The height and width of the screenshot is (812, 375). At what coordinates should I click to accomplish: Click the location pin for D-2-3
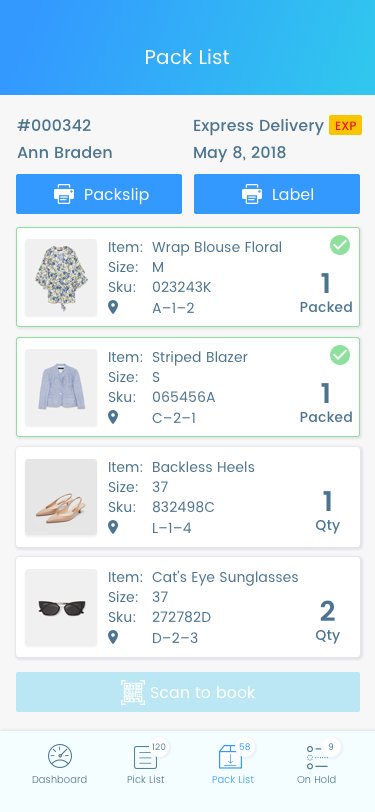[x=113, y=637]
